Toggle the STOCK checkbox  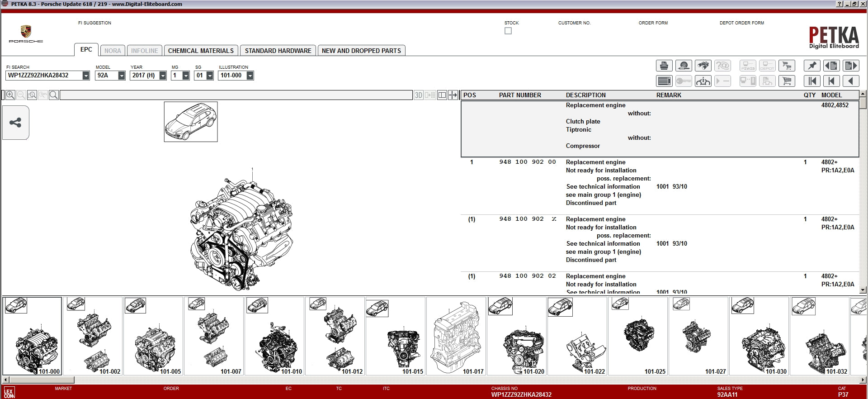(508, 31)
